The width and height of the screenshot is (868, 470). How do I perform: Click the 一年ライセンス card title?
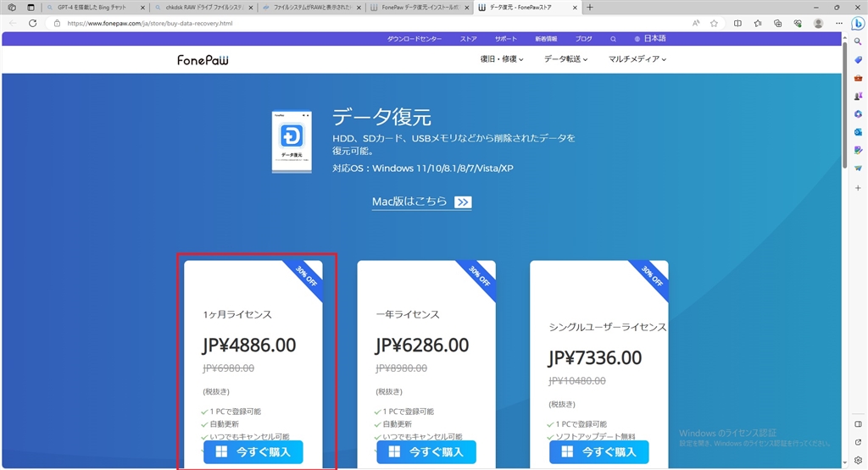pyautogui.click(x=408, y=315)
